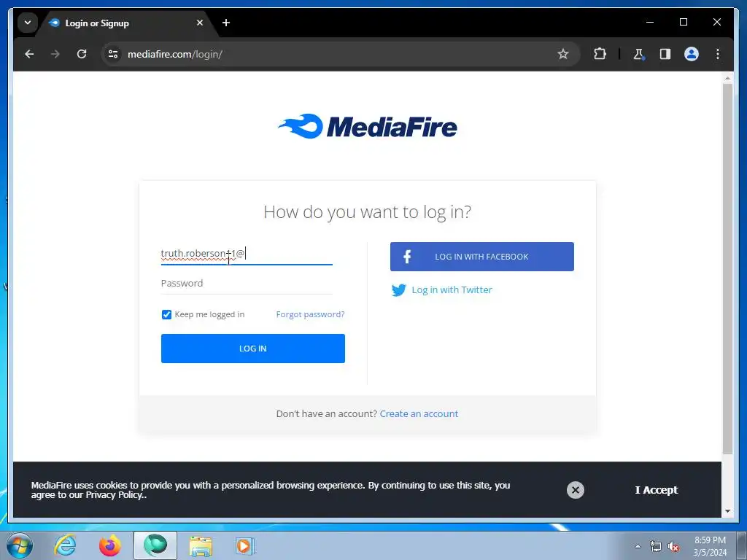
Task: Reload the MediaFire login page
Action: [82, 54]
